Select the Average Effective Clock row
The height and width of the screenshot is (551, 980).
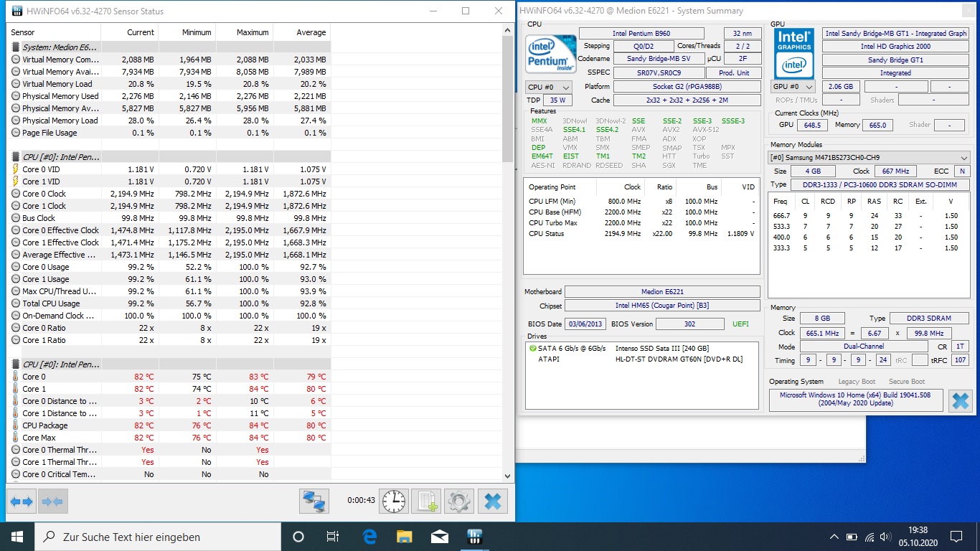click(169, 255)
